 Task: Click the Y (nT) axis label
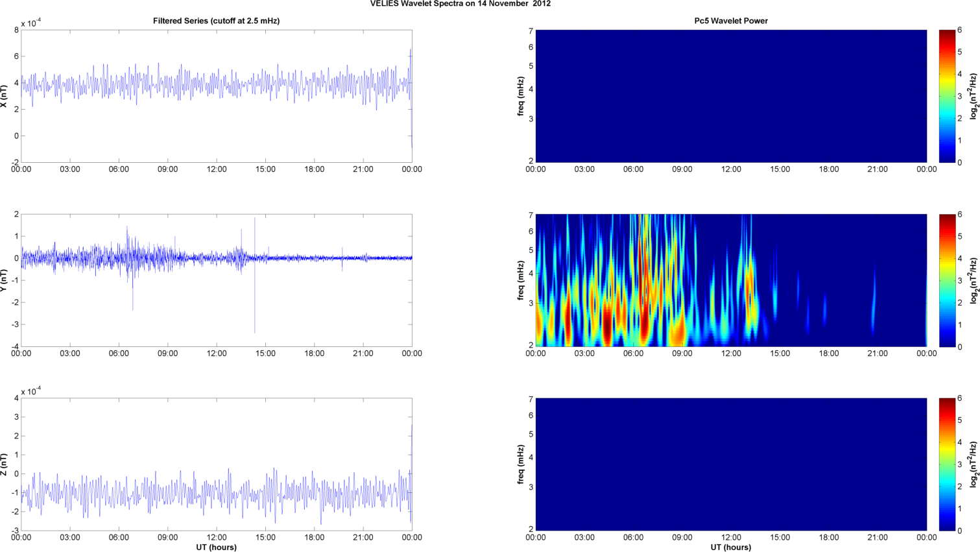[x=5, y=280]
